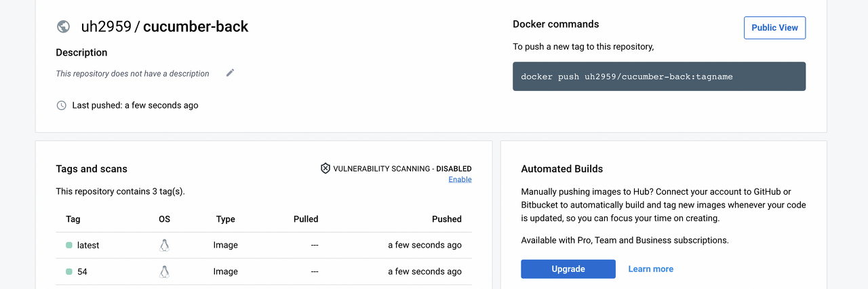The height and width of the screenshot is (289, 868).
Task: Click the cucumber-back repository name
Action: click(195, 26)
